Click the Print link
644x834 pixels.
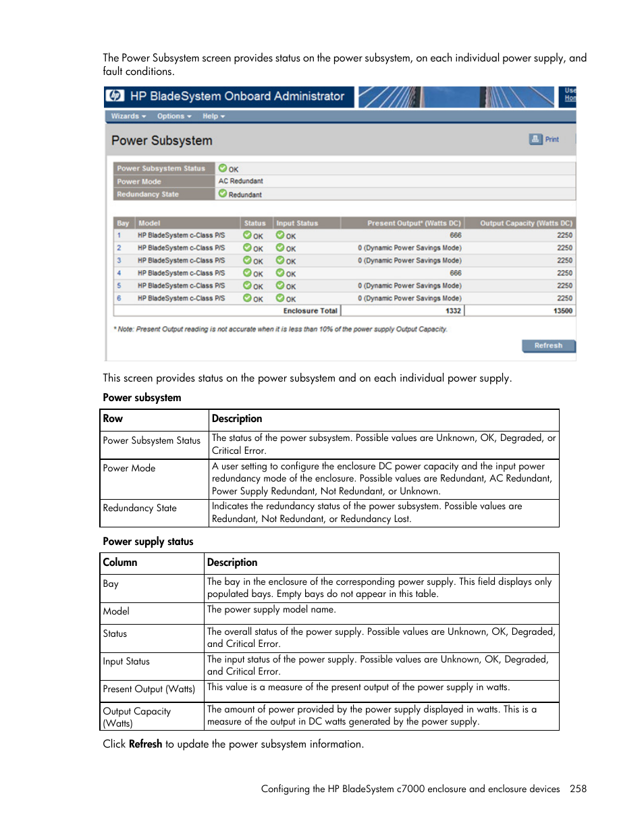coord(552,140)
